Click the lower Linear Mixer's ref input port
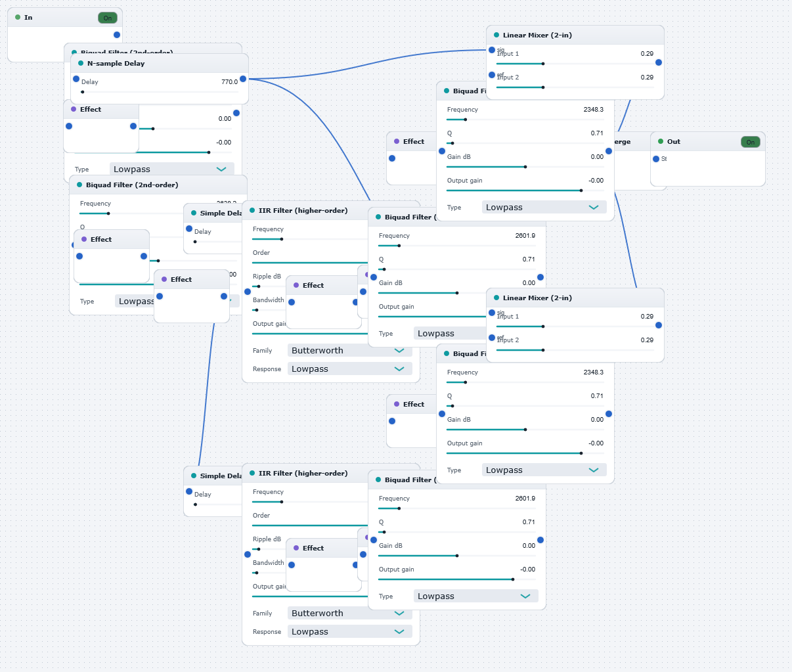Image resolution: width=792 pixels, height=672 pixels. (x=492, y=338)
